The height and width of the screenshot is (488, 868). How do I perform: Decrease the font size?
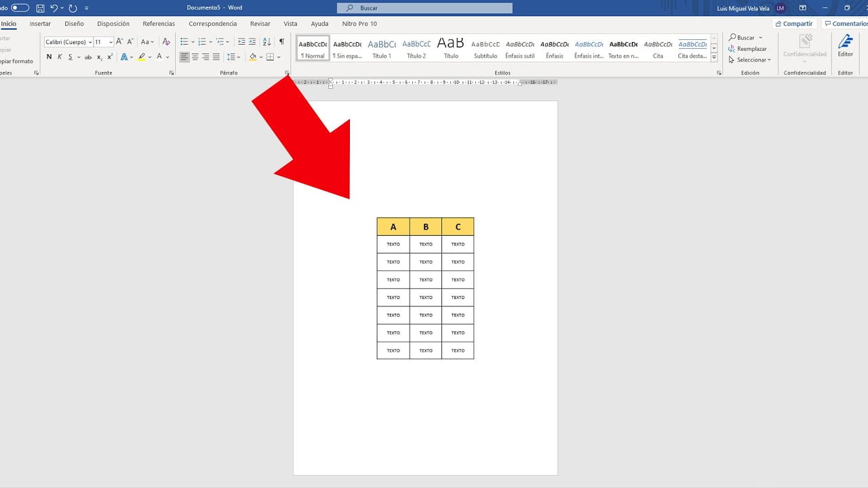pos(130,42)
